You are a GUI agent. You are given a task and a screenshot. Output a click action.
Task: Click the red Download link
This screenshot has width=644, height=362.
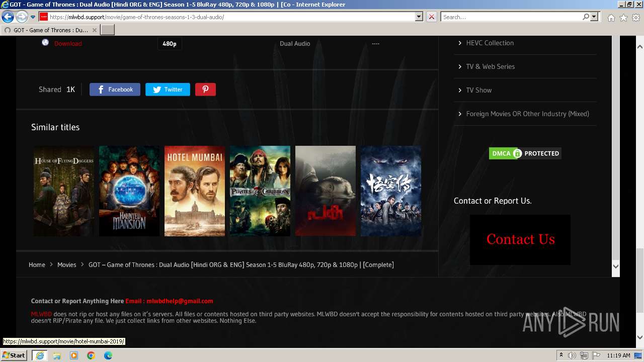point(68,44)
